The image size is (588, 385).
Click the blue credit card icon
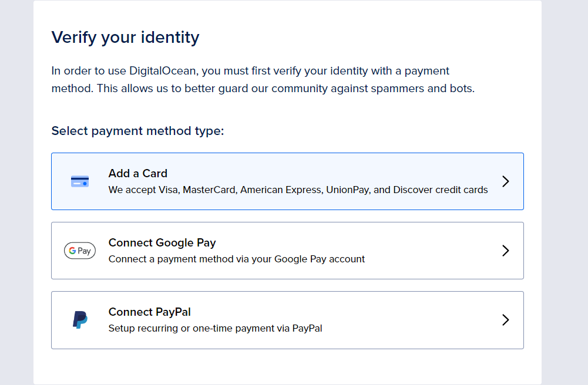[80, 181]
